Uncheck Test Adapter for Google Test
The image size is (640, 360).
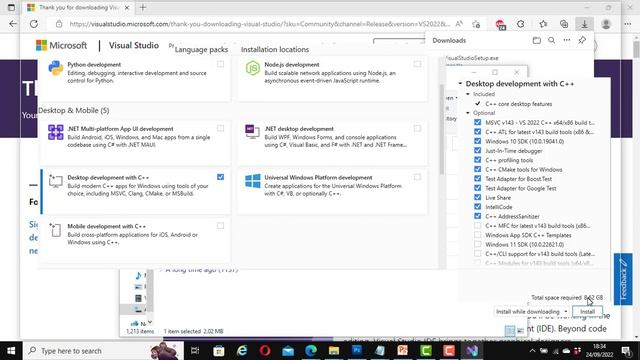click(478, 188)
